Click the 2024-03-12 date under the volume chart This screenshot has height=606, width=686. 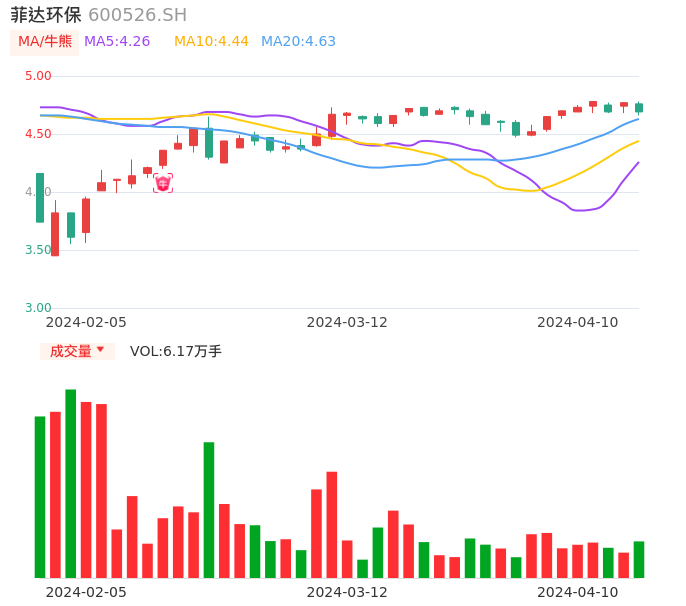(347, 592)
